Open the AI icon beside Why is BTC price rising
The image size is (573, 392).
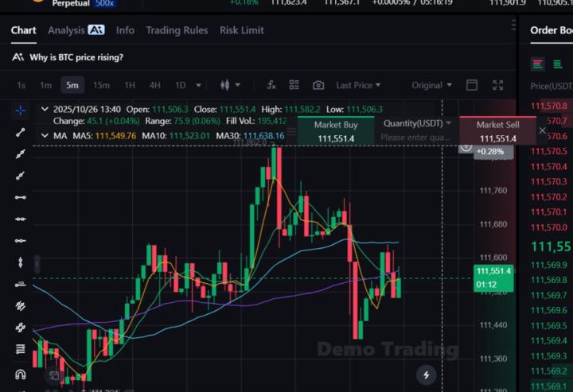coord(18,57)
